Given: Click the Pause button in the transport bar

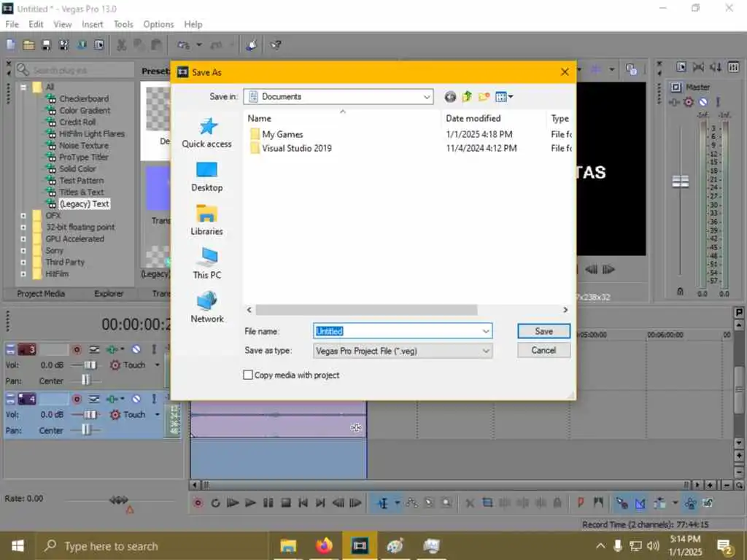Looking at the screenshot, I should 268,503.
